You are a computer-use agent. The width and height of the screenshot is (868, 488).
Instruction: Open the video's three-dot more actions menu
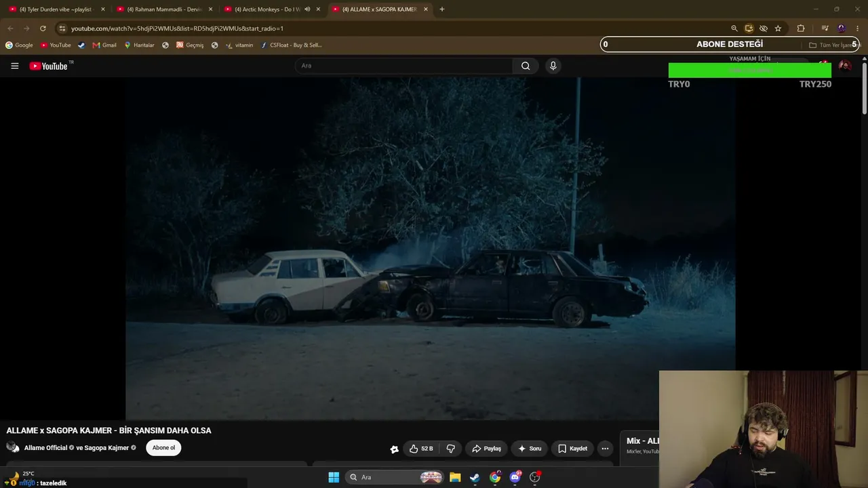point(605,449)
